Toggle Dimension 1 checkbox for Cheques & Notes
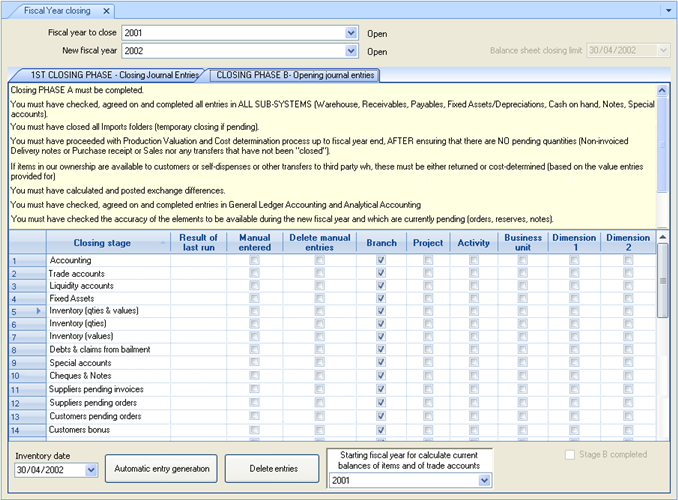678x500 pixels. click(574, 375)
